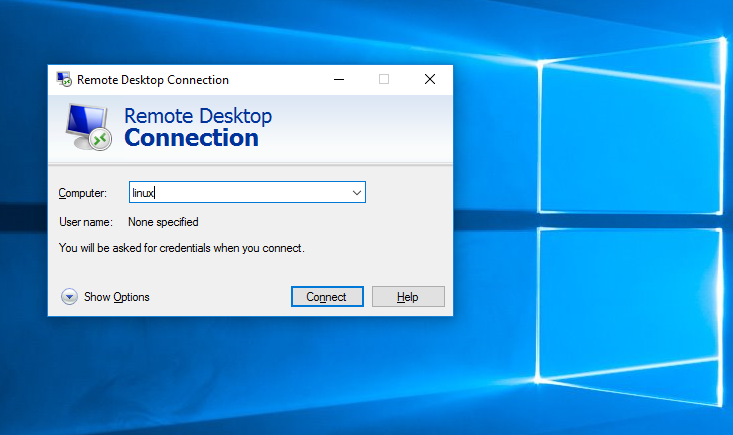
Task: Click the large Remote Desktop monitor icon
Action: coord(88,127)
